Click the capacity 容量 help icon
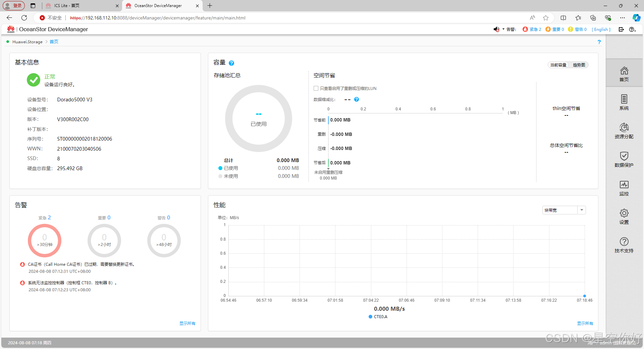This screenshot has height=349, width=644. (x=231, y=63)
